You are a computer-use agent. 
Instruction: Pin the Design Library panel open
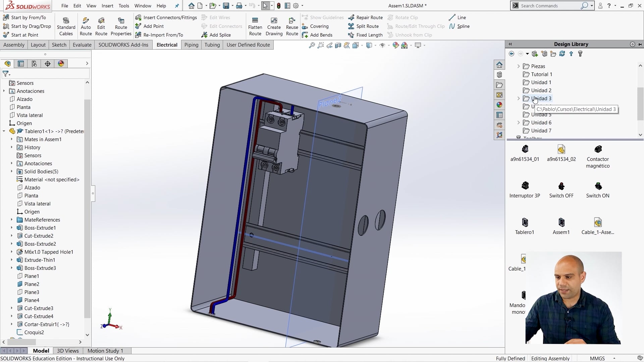click(640, 44)
